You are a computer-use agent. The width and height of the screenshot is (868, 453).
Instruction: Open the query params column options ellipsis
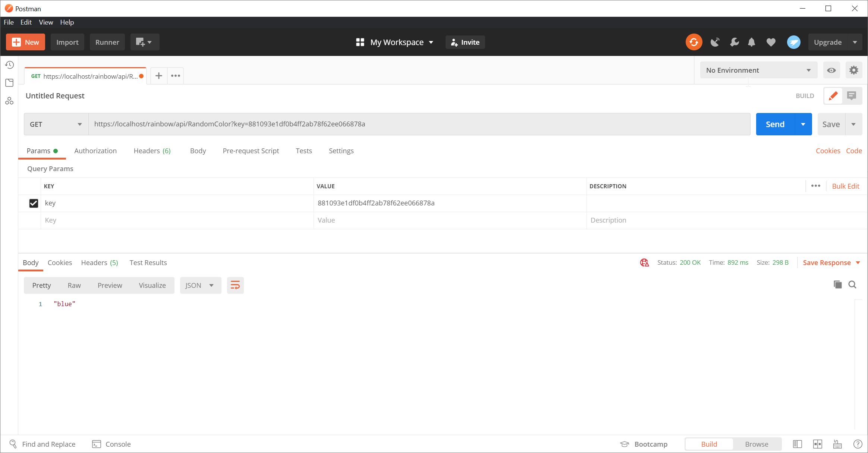click(815, 186)
